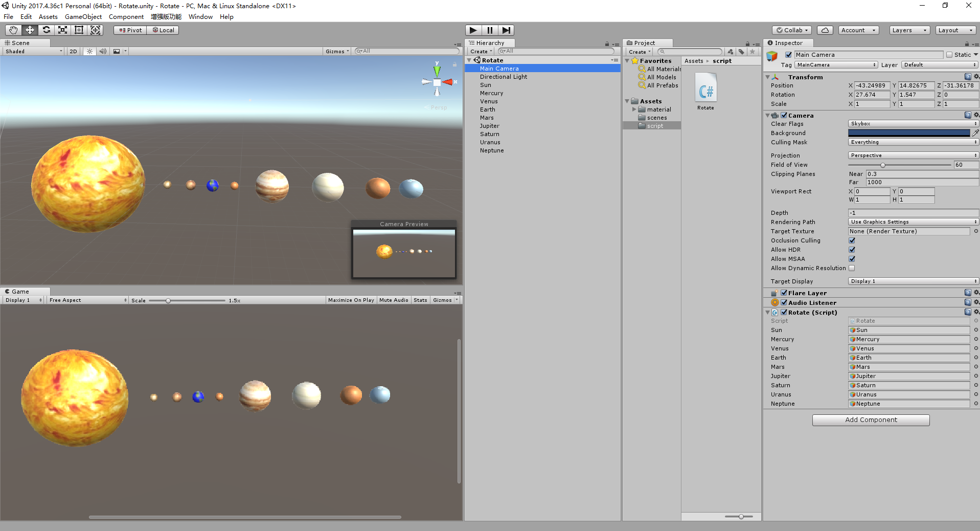Expand the material folder in Assets
Screen dimensions: 980x531
634,109
